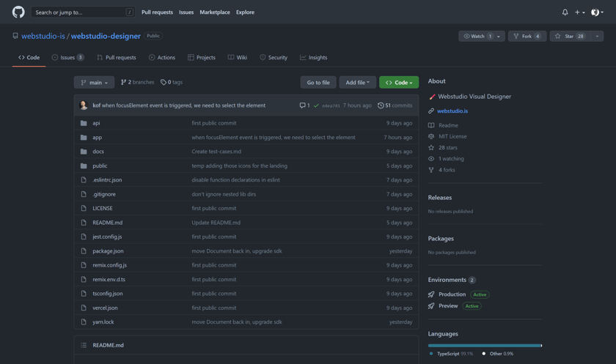Switch to the repository Pull requests tab
This screenshot has height=364, width=616.
(117, 57)
